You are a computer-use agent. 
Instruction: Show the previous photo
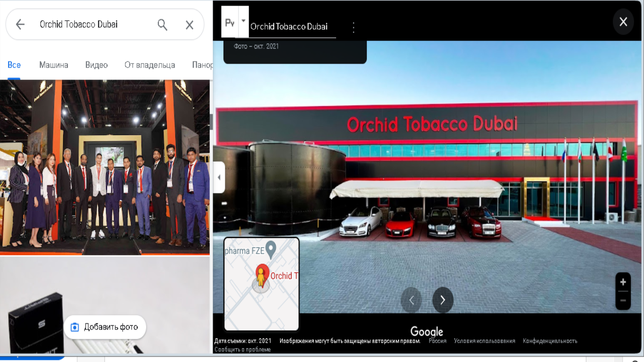pos(411,300)
